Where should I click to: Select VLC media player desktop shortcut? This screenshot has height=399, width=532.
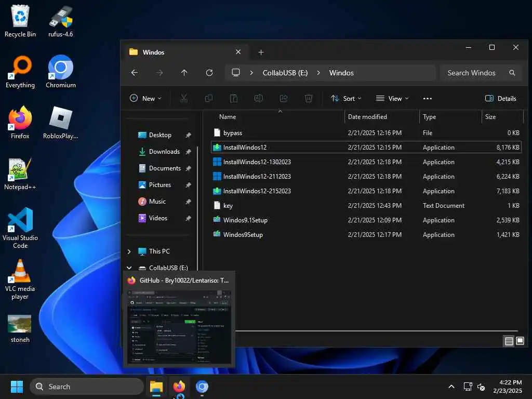[20, 279]
